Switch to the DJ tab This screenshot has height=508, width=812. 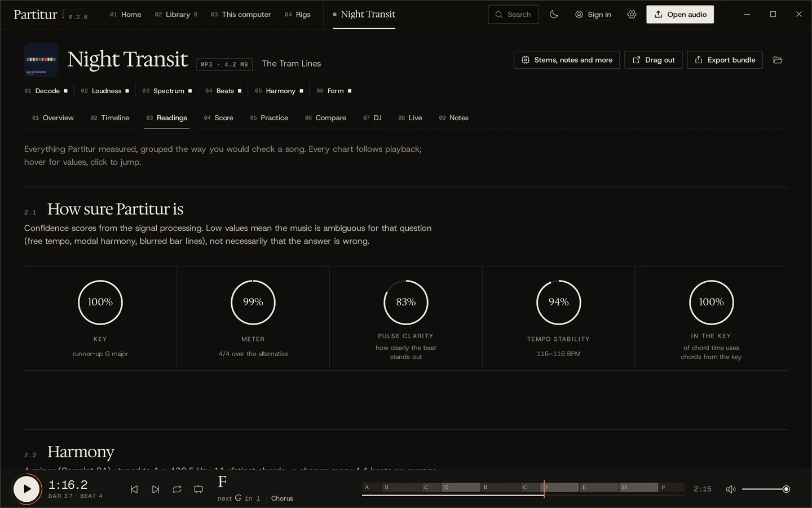pyautogui.click(x=372, y=118)
